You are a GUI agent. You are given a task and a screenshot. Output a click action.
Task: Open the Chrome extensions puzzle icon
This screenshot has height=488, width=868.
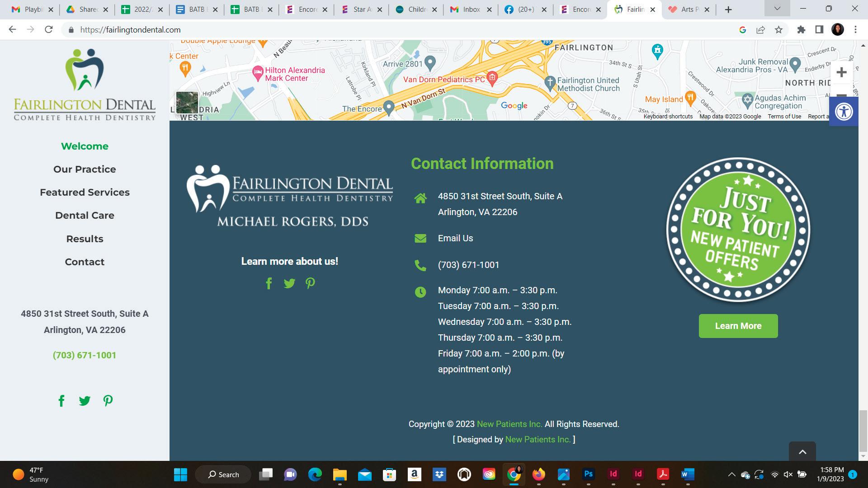(x=801, y=30)
